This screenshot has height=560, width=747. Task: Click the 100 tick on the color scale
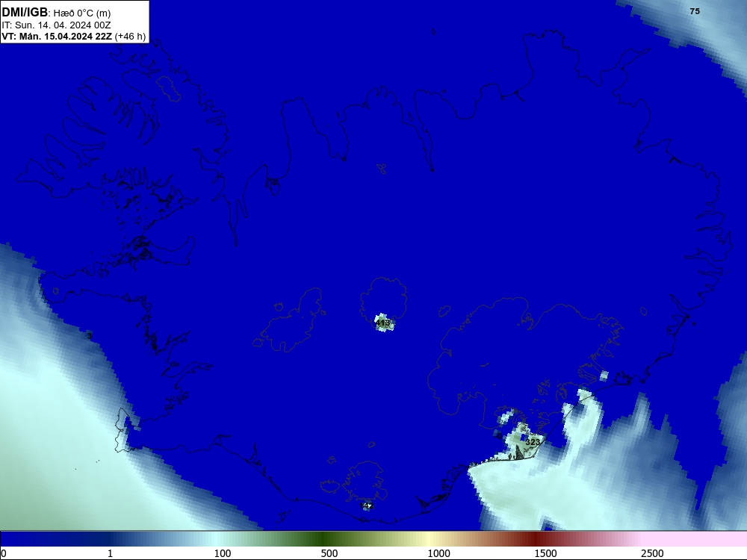pyautogui.click(x=223, y=553)
